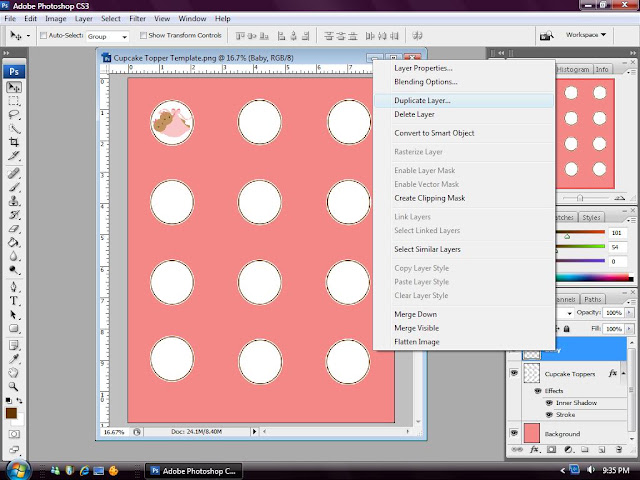640x480 pixels.
Task: Open the Go to Bridge icon
Action: (x=546, y=36)
